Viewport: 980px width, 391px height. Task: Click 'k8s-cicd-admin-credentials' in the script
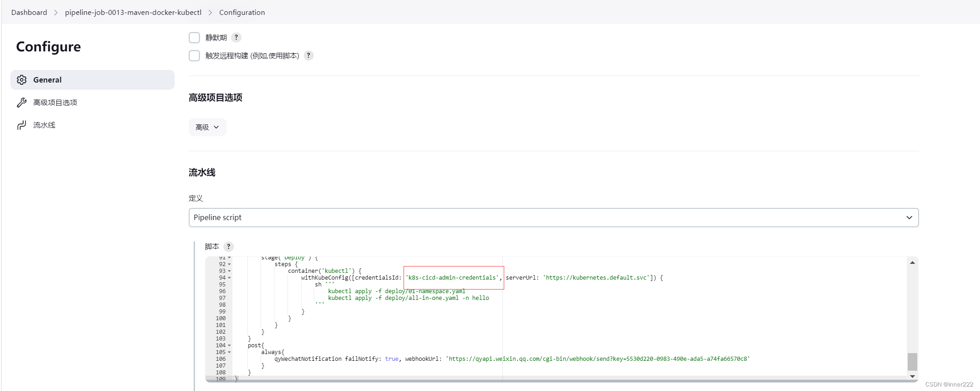pyautogui.click(x=452, y=278)
